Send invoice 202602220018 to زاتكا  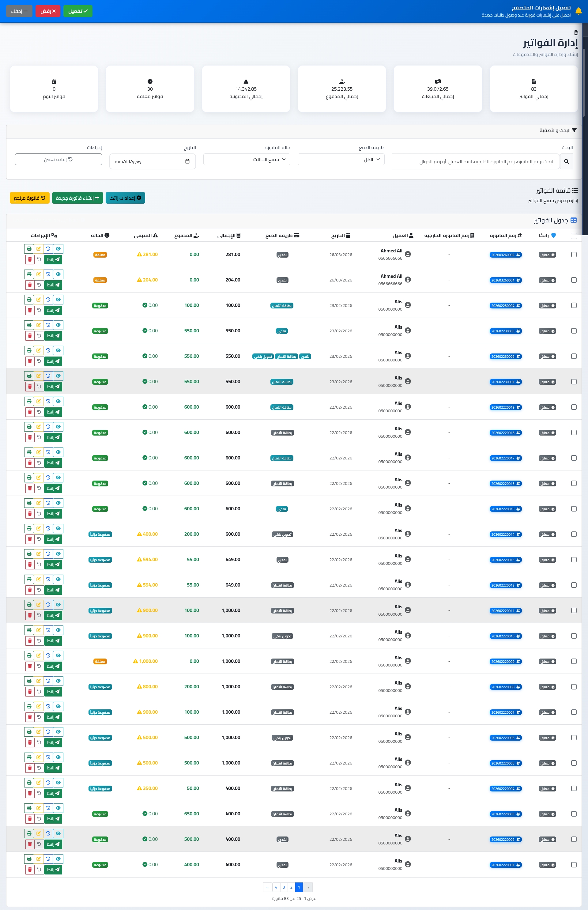[53, 438]
